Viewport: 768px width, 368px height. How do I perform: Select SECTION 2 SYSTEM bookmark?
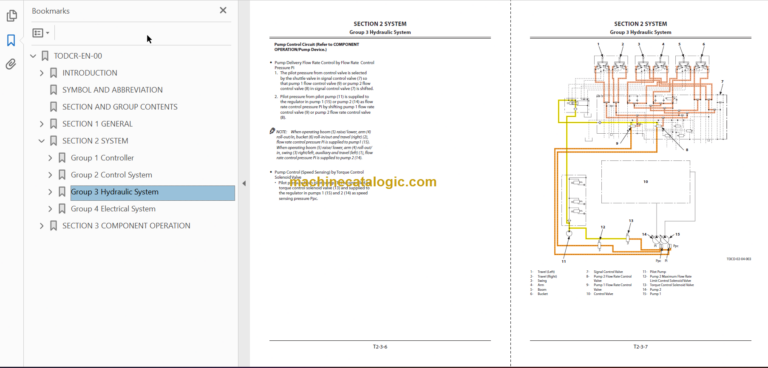coord(95,141)
